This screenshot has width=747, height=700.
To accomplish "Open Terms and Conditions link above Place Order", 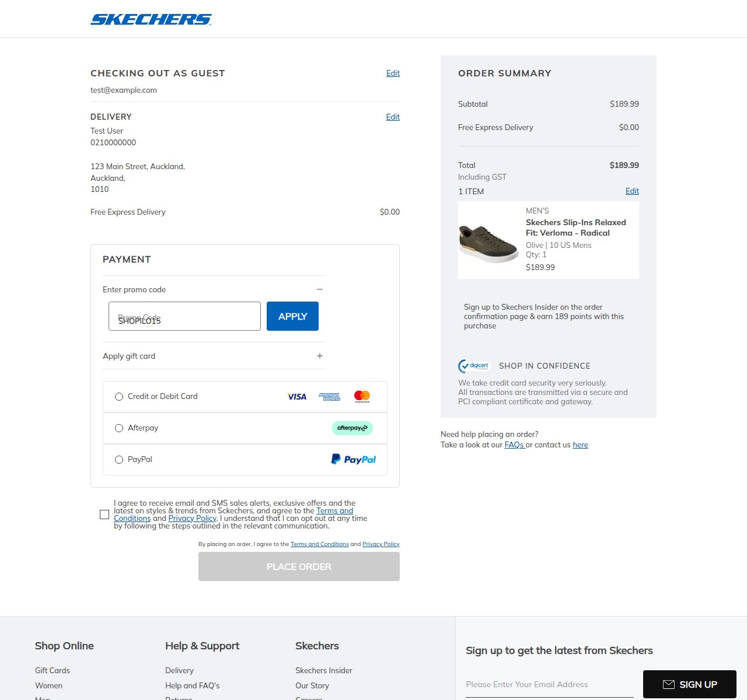I will tap(320, 544).
